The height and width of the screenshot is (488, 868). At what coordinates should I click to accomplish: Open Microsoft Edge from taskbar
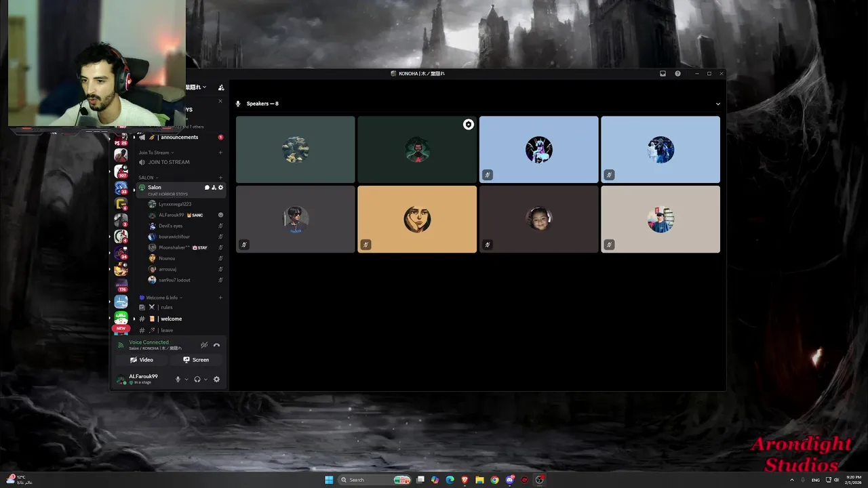[450, 480]
